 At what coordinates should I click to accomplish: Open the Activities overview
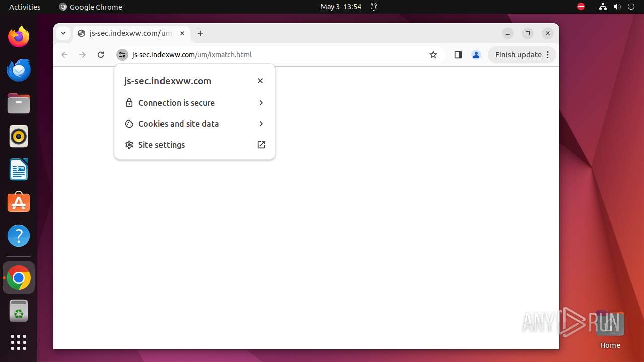[x=25, y=7]
